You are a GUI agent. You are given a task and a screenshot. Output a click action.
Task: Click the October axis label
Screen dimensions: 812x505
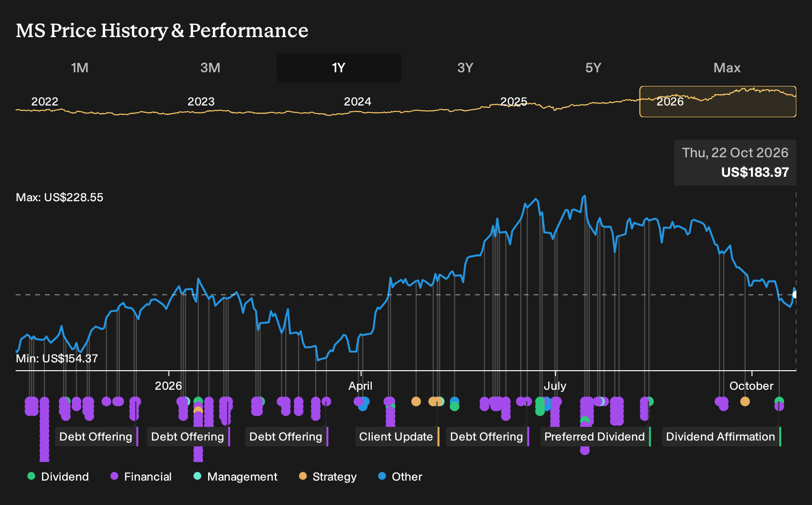pyautogui.click(x=751, y=386)
